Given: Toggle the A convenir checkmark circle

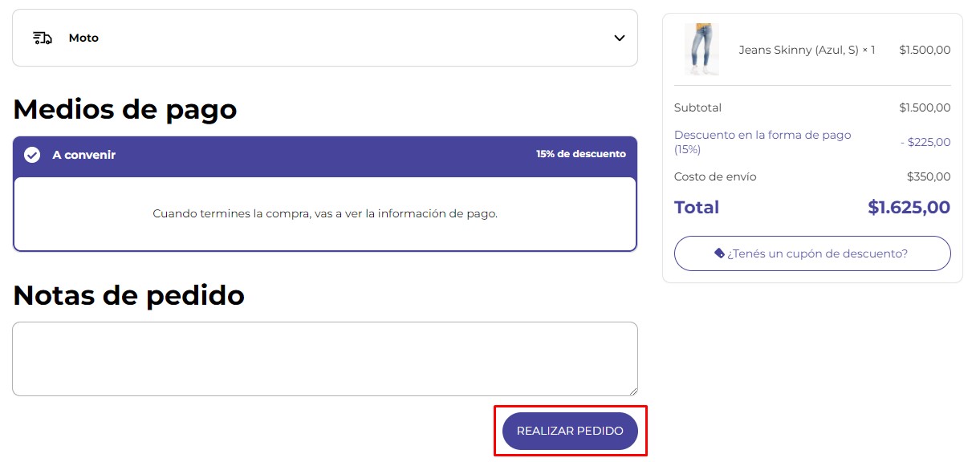Looking at the screenshot, I should (x=32, y=155).
